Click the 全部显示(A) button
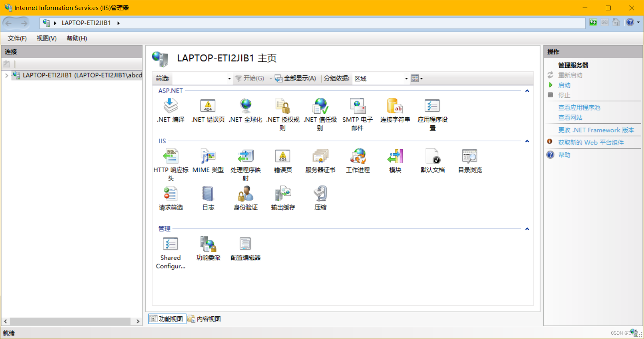The height and width of the screenshot is (339, 644). tap(295, 79)
